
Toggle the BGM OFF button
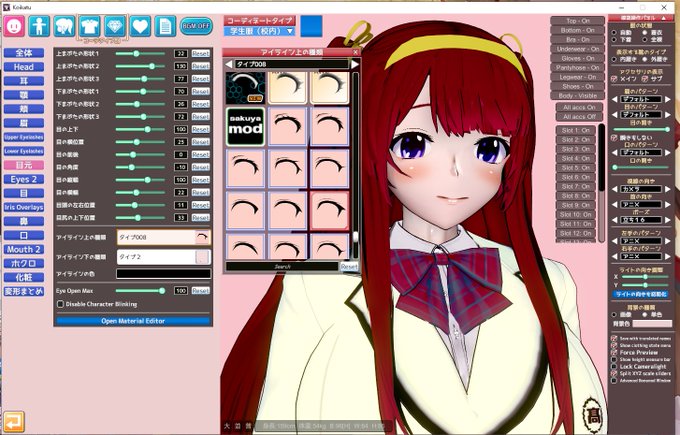[x=196, y=26]
